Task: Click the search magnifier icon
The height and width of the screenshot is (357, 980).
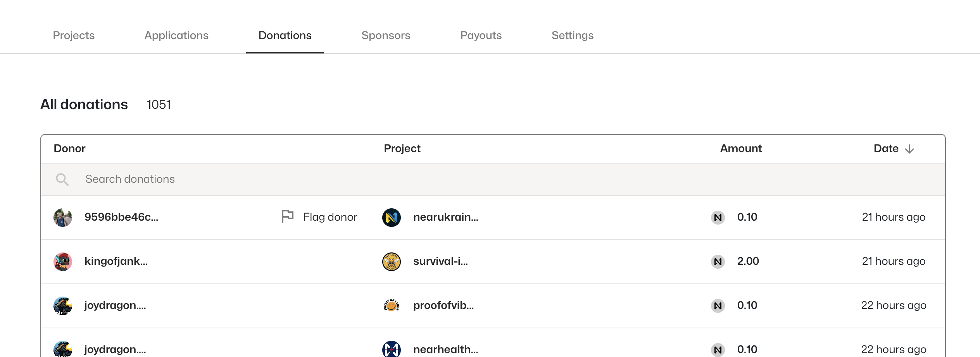Action: pos(62,179)
